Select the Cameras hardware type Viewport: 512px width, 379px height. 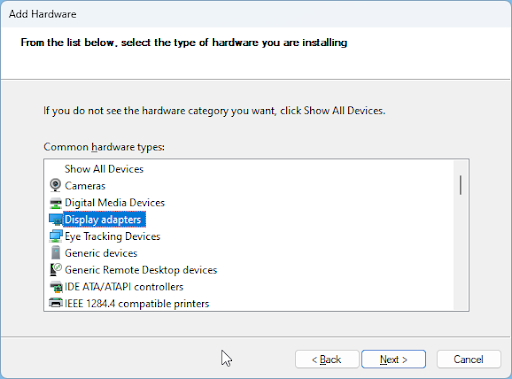pos(85,186)
